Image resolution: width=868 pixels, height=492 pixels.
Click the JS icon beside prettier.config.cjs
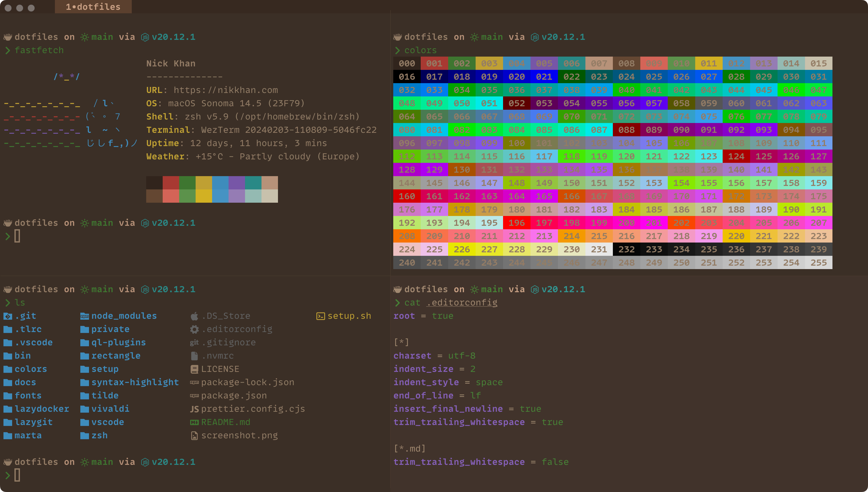click(x=194, y=409)
